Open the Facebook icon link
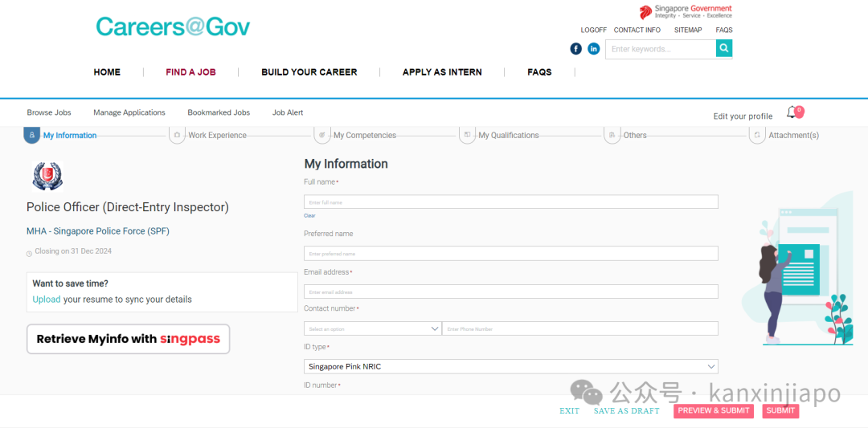The height and width of the screenshot is (428, 868). (576, 49)
